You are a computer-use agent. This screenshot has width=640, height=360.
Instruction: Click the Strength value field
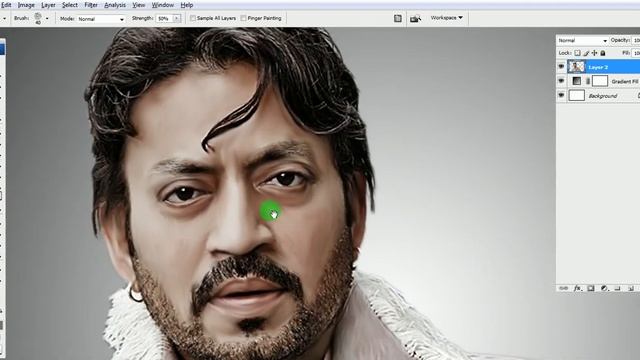tap(164, 18)
